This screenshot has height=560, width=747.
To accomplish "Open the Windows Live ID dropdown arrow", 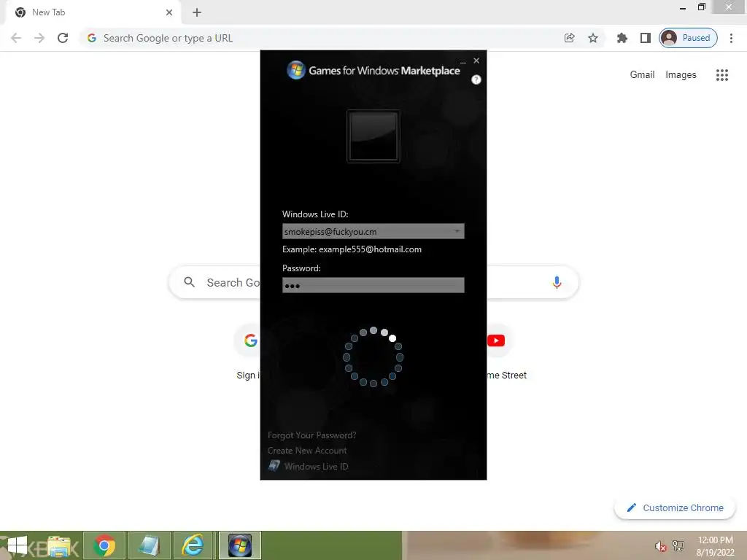I will (x=457, y=231).
